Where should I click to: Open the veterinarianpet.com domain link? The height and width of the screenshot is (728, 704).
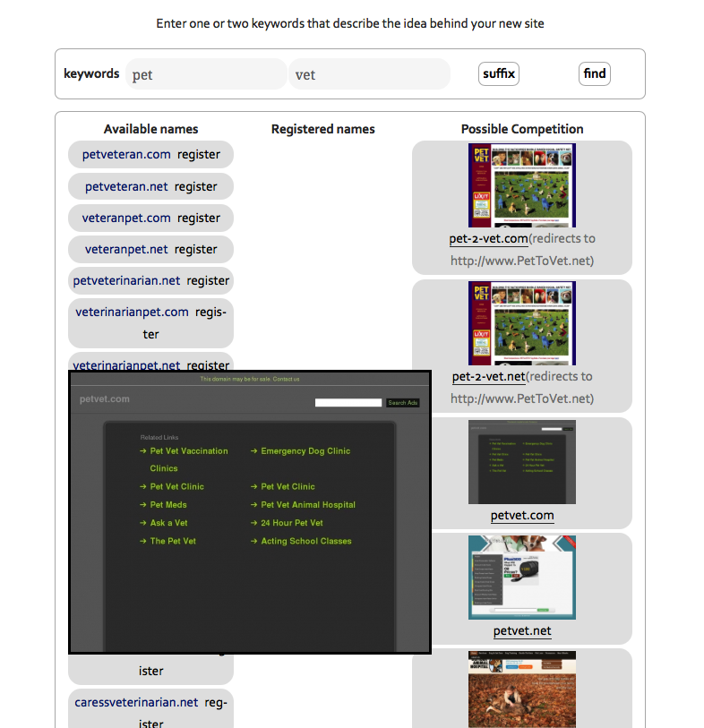click(x=132, y=312)
